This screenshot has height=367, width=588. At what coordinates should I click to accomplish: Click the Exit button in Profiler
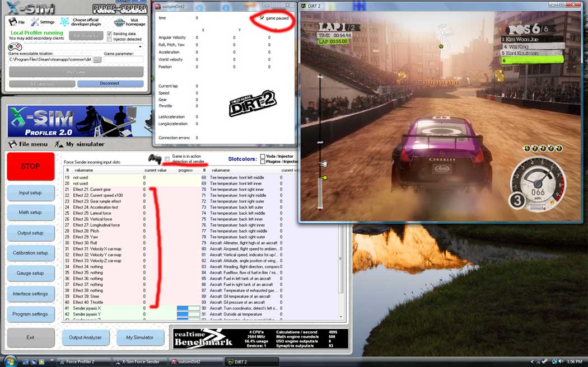(x=30, y=337)
